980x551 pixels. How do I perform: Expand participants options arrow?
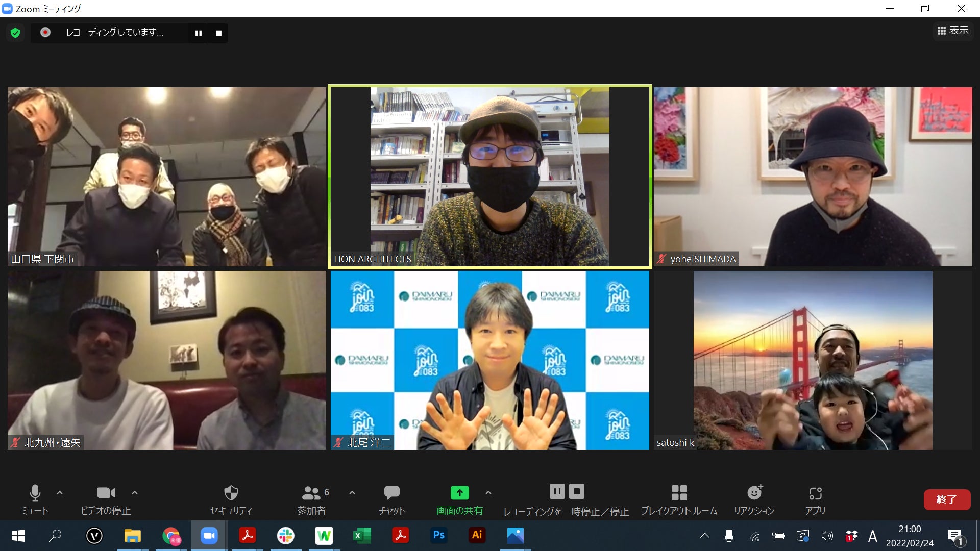pos(352,493)
